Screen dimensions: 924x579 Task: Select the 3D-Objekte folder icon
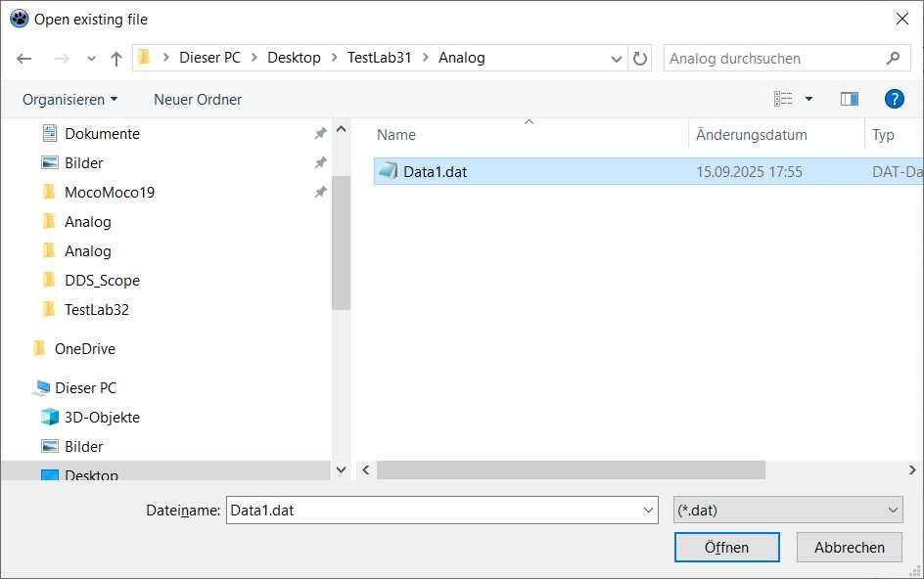[50, 418]
